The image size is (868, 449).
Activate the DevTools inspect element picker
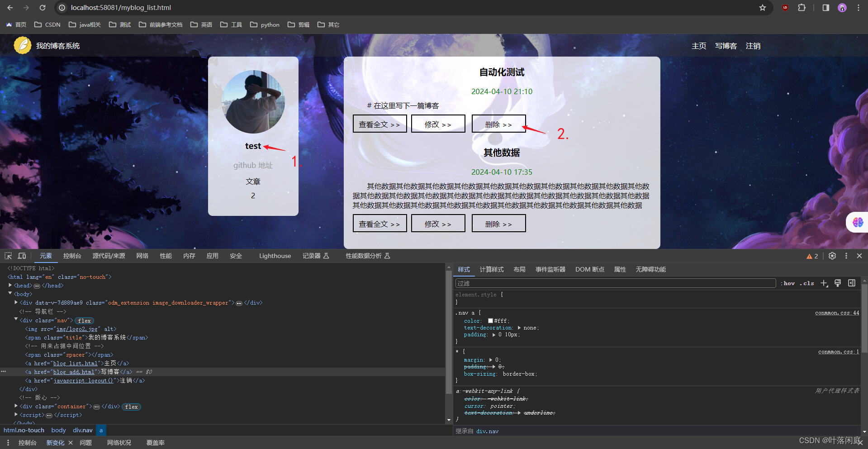point(8,256)
